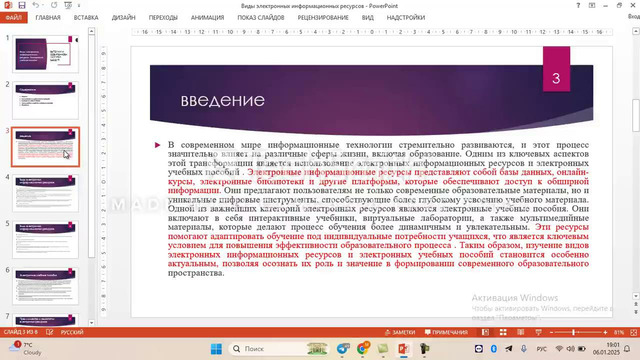This screenshot has height=360, width=640.
Task: Open Telegram from the taskbar
Action: 343,349
